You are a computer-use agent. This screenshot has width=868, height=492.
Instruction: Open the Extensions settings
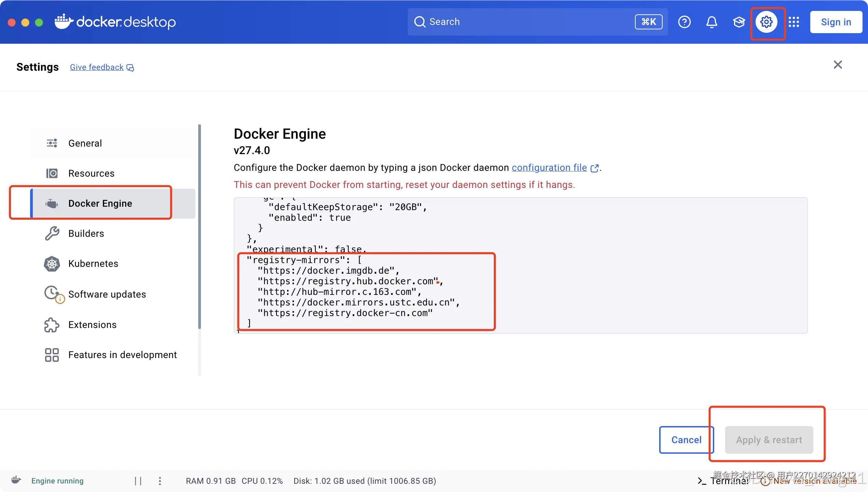pos(92,325)
